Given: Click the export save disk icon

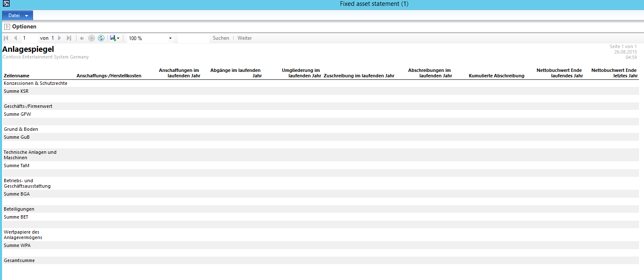Looking at the screenshot, I should [x=112, y=38].
